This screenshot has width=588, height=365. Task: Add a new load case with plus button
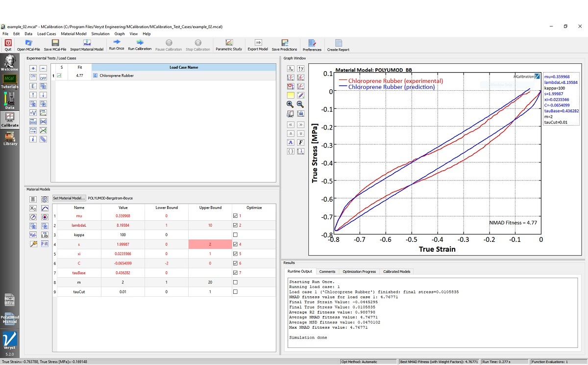pos(33,69)
